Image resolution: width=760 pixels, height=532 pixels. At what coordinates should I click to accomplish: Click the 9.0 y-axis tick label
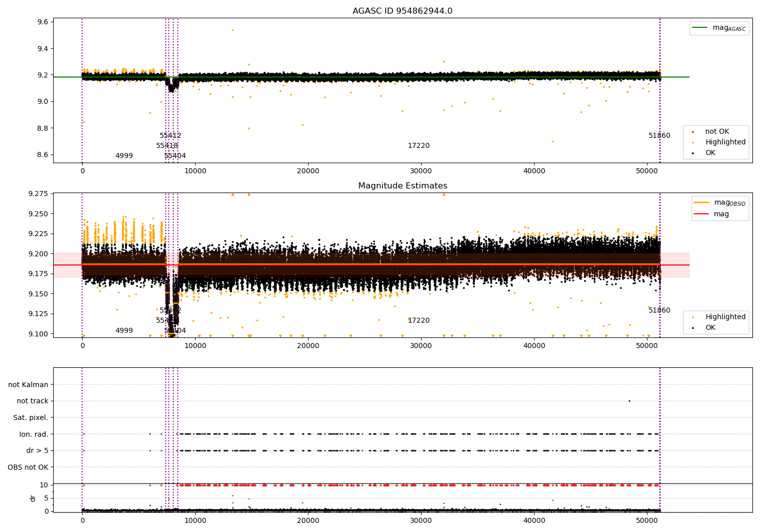click(43, 102)
